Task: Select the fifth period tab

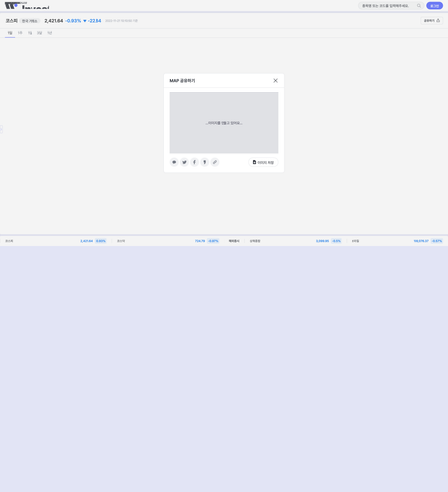Action: pyautogui.click(x=50, y=33)
